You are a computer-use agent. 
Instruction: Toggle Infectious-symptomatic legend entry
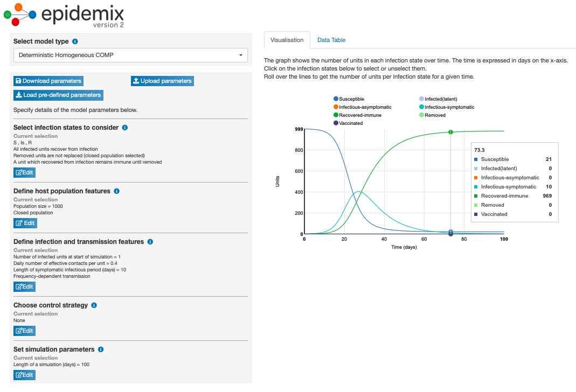pyautogui.click(x=446, y=107)
